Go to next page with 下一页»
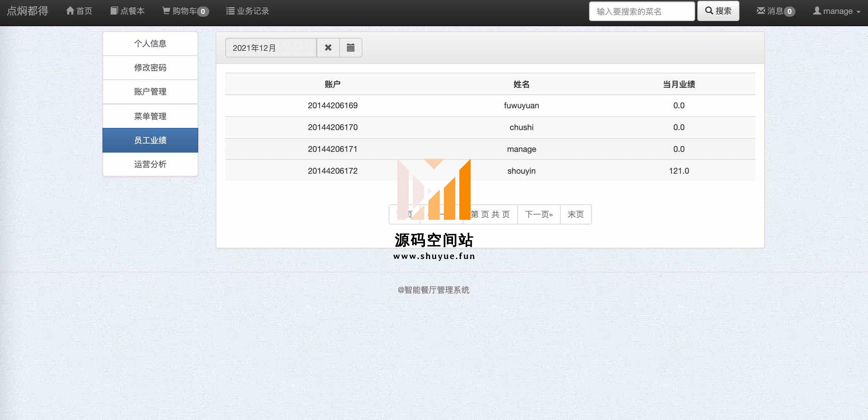Image resolution: width=868 pixels, height=420 pixels. pos(539,214)
